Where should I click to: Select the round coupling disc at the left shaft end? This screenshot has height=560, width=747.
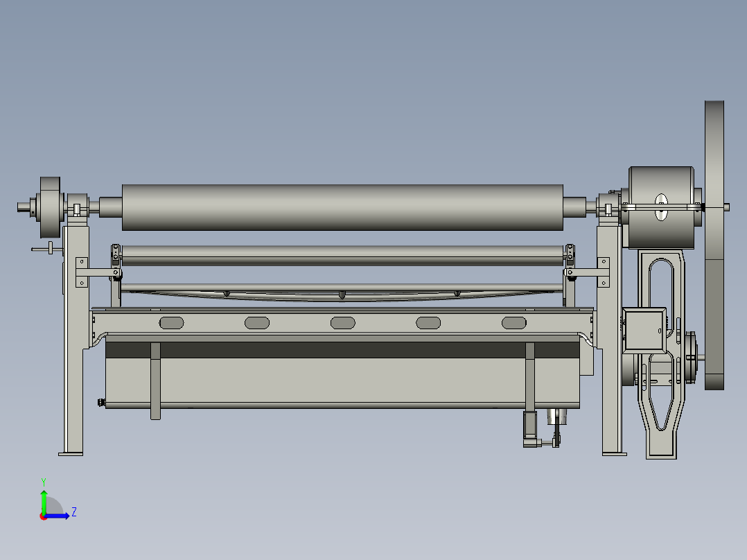pos(50,207)
